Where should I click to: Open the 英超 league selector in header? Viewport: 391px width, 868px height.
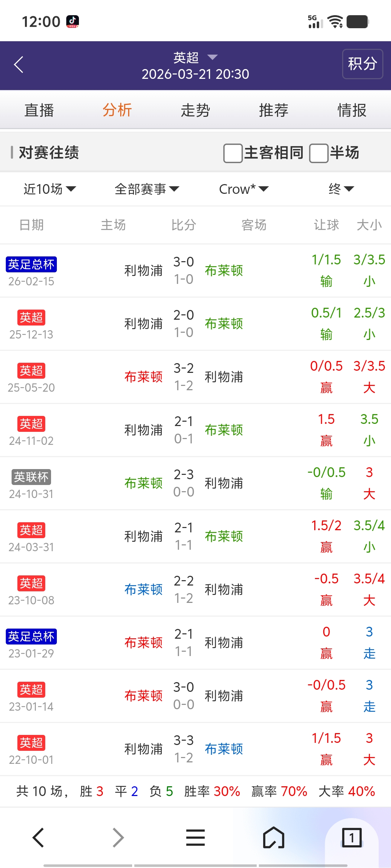click(195, 58)
